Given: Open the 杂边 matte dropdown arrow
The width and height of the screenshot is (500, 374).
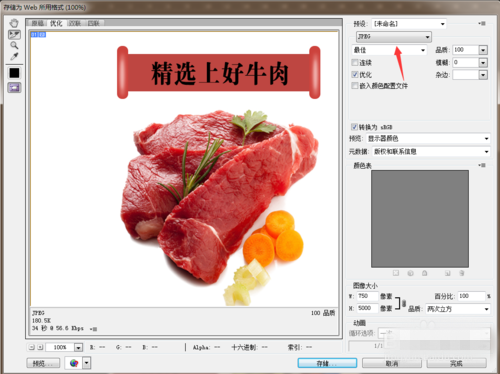Looking at the screenshot, I should tap(483, 75).
